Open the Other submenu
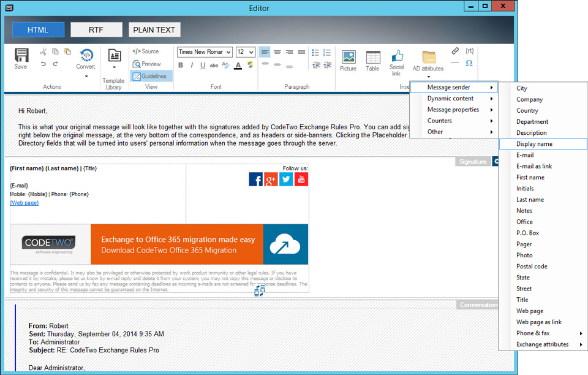The width and height of the screenshot is (588, 375). coord(454,132)
